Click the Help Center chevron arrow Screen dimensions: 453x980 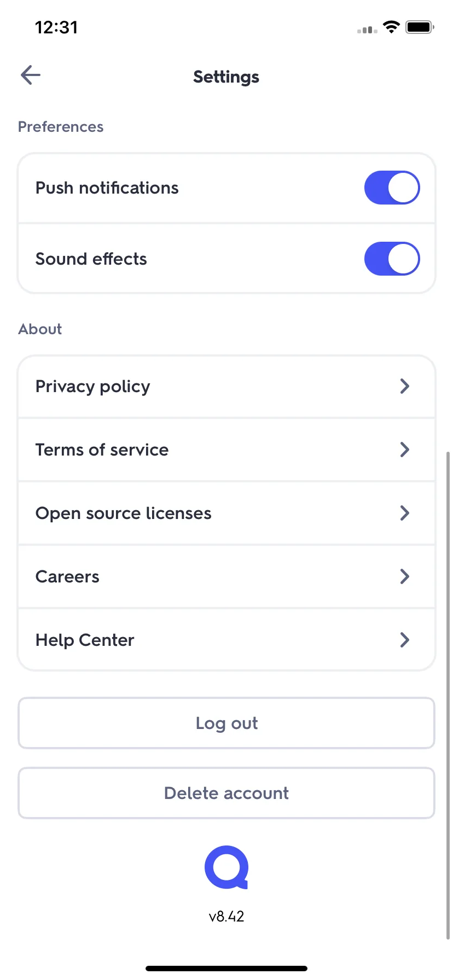(405, 640)
